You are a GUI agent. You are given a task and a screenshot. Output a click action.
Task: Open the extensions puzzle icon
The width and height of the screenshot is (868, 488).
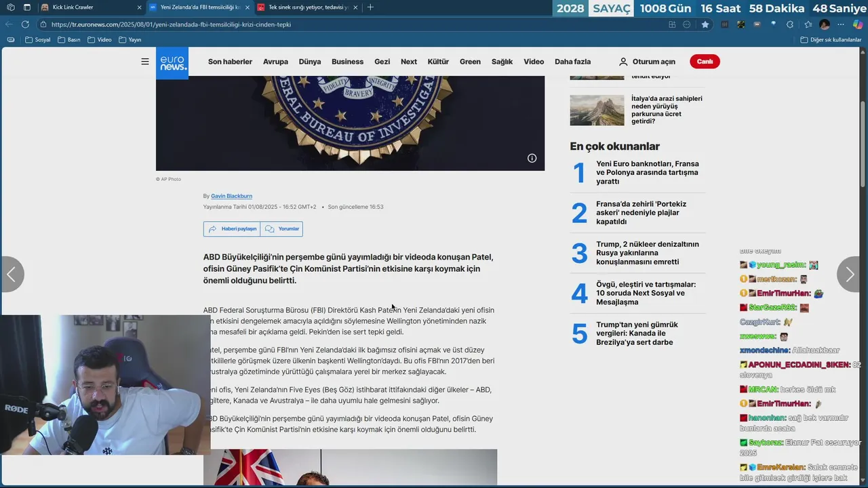click(x=789, y=24)
